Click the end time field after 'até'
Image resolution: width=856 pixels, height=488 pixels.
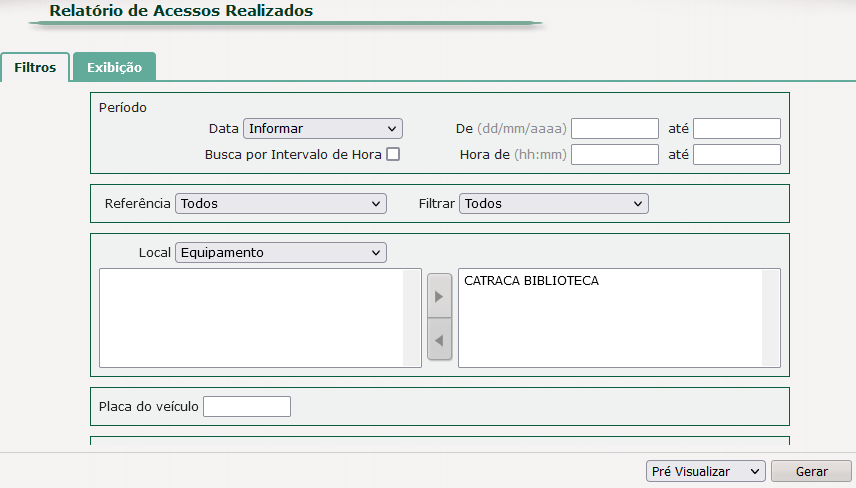[x=737, y=154]
